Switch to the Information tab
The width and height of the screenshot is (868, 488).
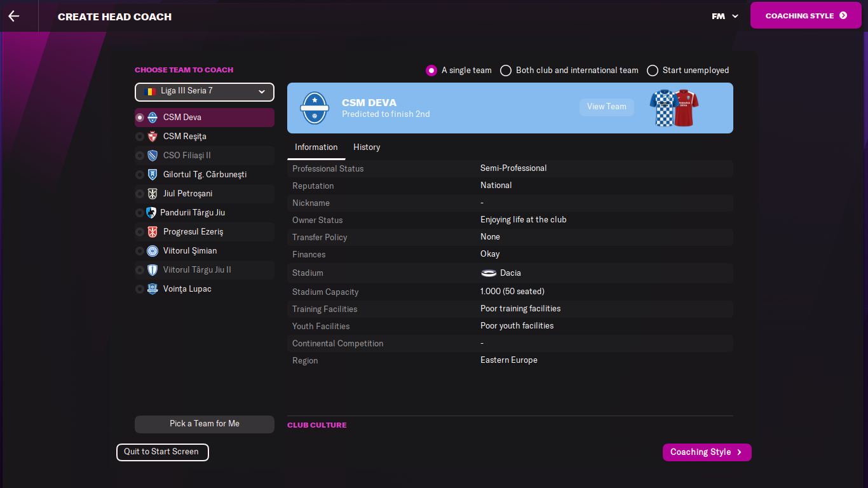pyautogui.click(x=316, y=147)
